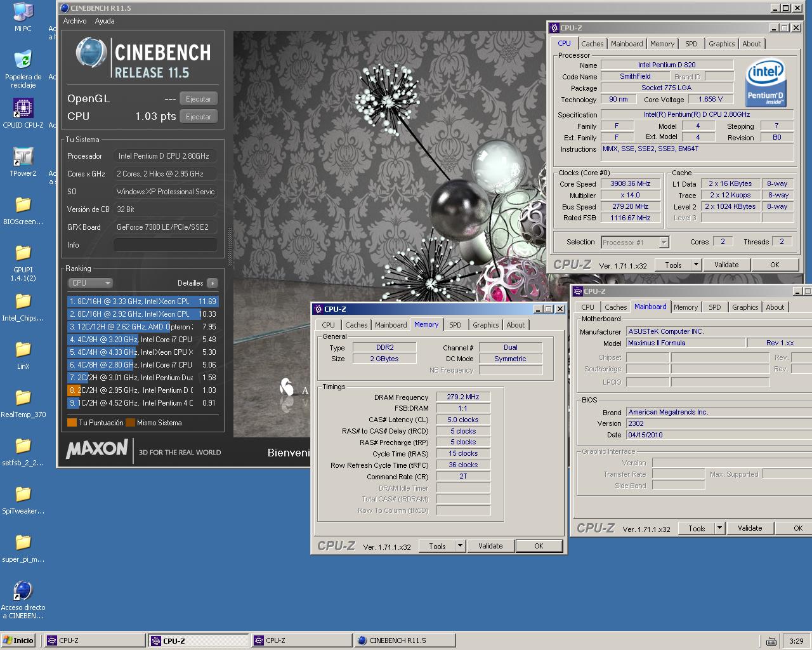
Task: Switch to the third CPU-Z taskbar button
Action: (301, 640)
